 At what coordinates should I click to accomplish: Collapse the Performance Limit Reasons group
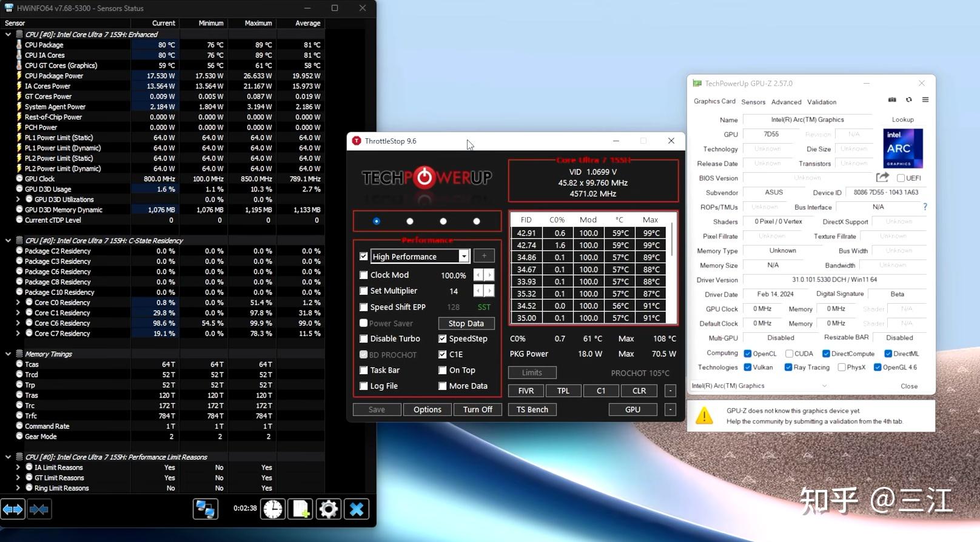pos(8,457)
